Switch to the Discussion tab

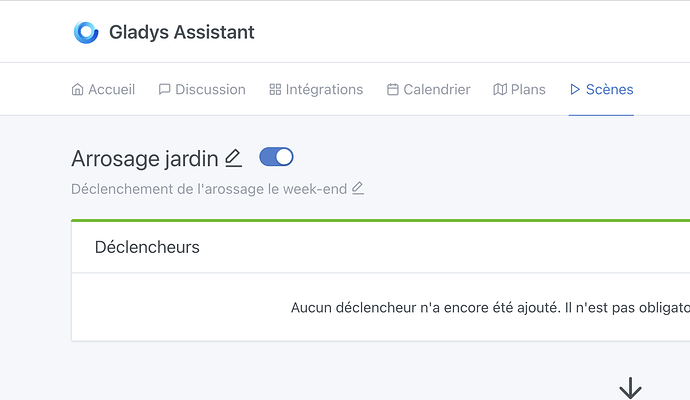210,90
